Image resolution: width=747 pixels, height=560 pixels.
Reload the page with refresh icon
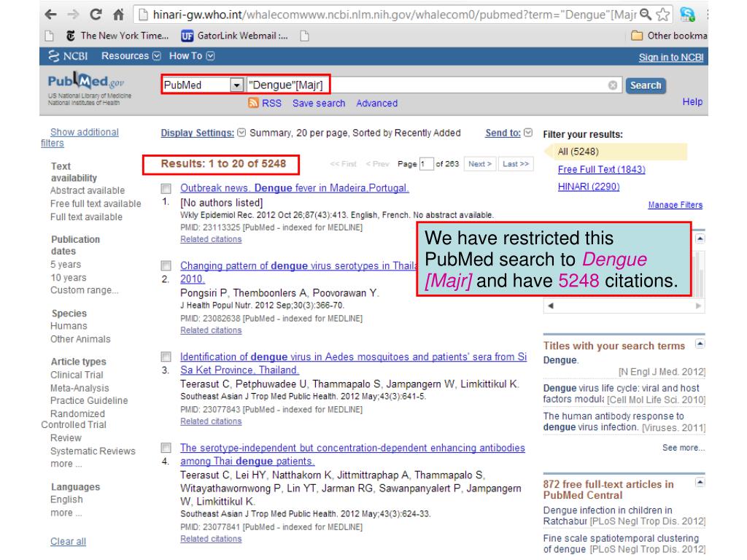pyautogui.click(x=96, y=15)
